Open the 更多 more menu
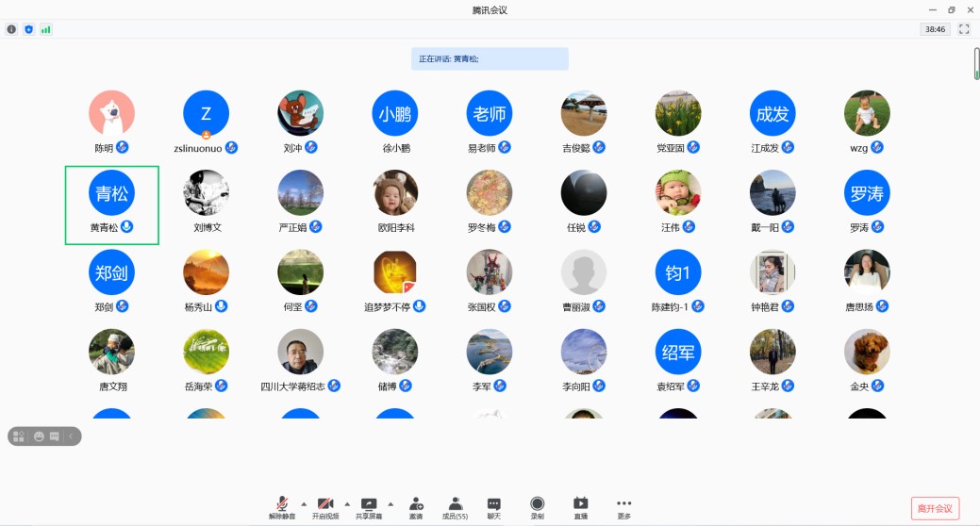The width and height of the screenshot is (980, 526). coord(623,507)
